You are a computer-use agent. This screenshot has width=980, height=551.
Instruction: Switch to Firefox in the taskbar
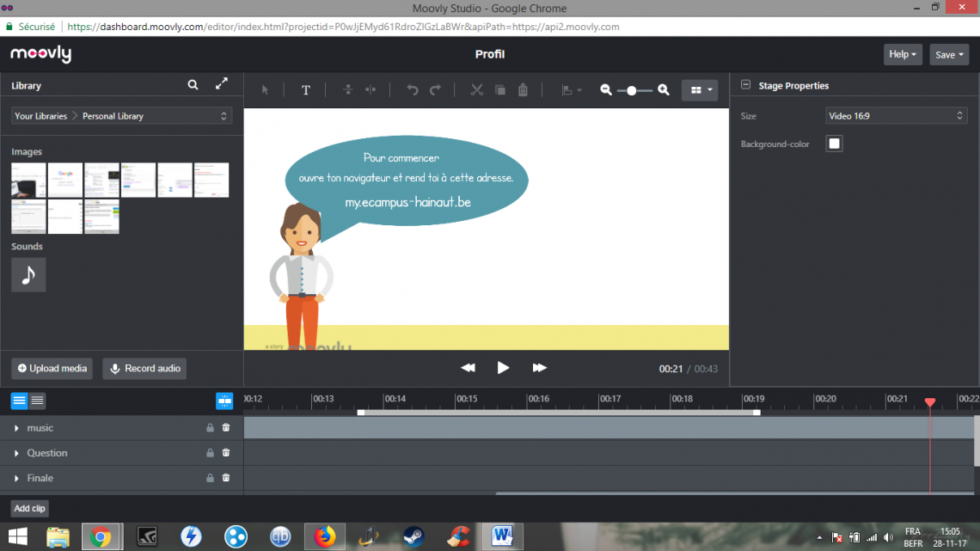tap(324, 536)
